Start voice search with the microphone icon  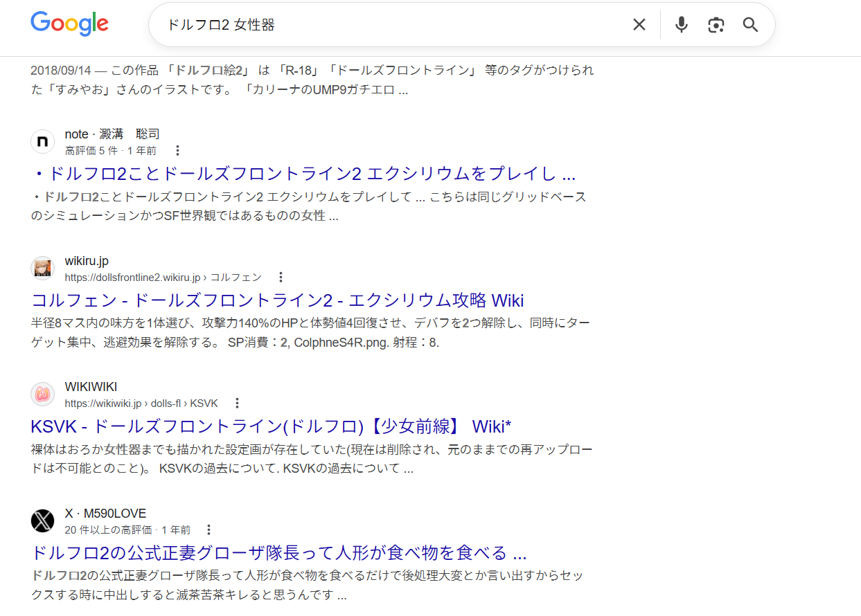coord(682,25)
